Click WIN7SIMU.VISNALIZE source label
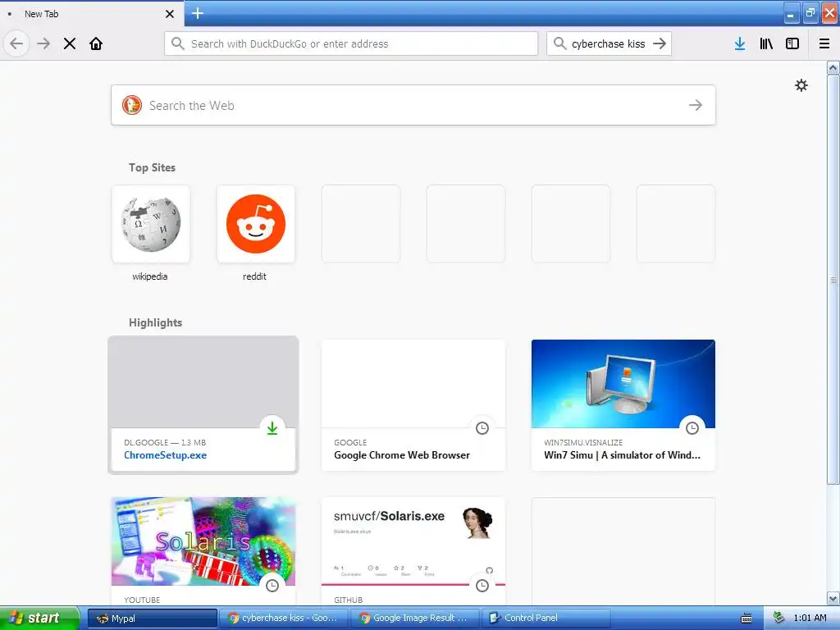 (583, 442)
